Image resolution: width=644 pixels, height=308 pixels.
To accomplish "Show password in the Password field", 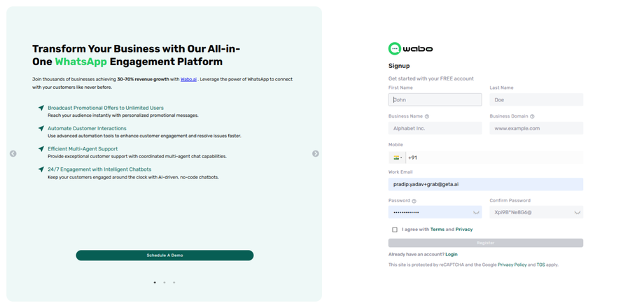I will coord(476,212).
